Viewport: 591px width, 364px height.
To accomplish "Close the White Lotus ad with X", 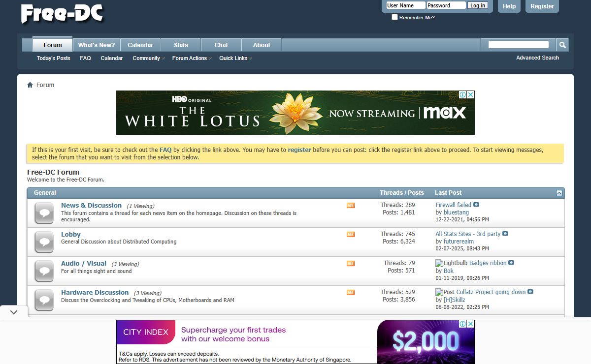I will [471, 94].
